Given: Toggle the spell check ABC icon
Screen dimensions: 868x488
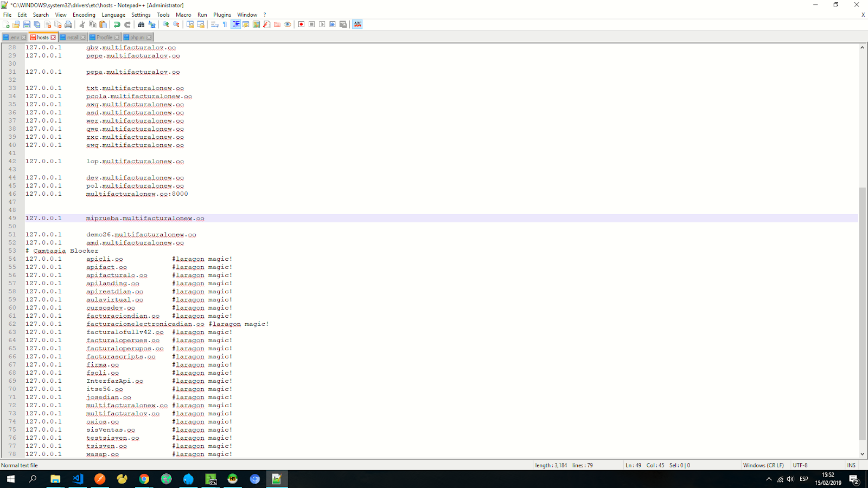Looking at the screenshot, I should [x=358, y=24].
